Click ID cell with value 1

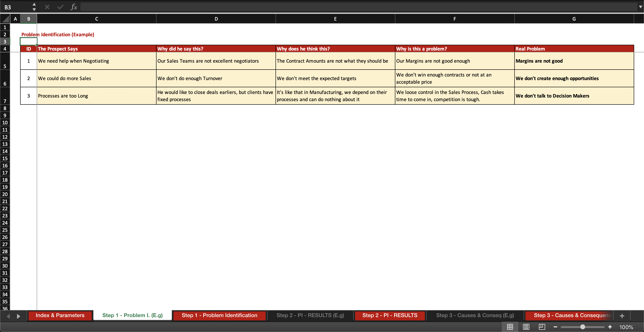click(28, 61)
